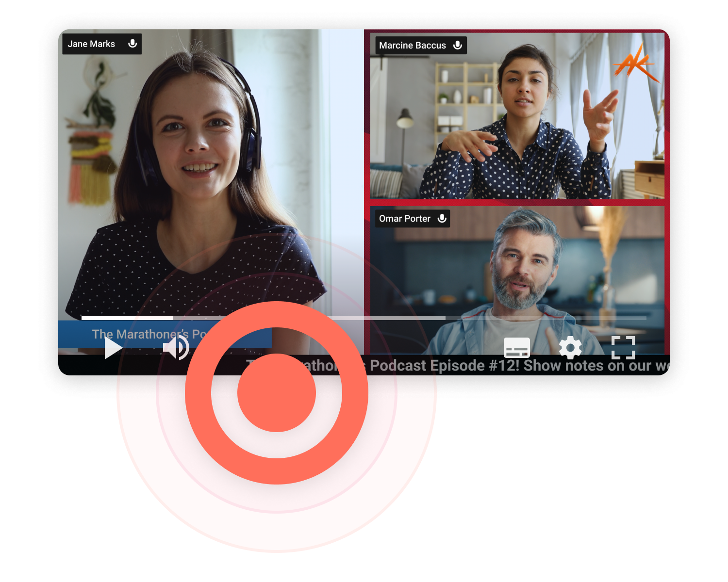Select the Jane Marks name label

tap(92, 44)
